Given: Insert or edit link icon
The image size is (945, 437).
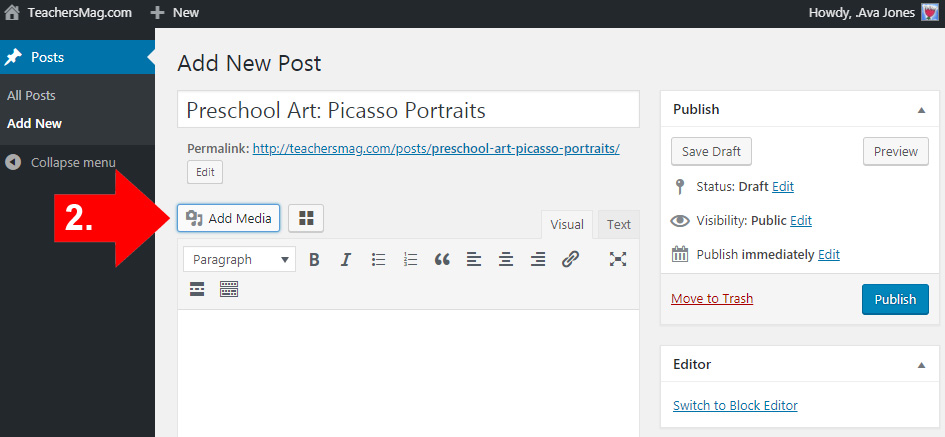Looking at the screenshot, I should [570, 260].
